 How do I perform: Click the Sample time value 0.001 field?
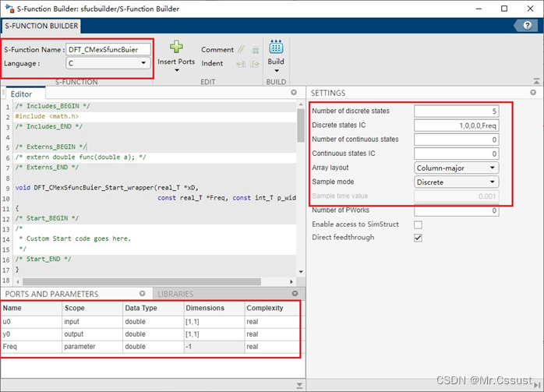click(456, 196)
